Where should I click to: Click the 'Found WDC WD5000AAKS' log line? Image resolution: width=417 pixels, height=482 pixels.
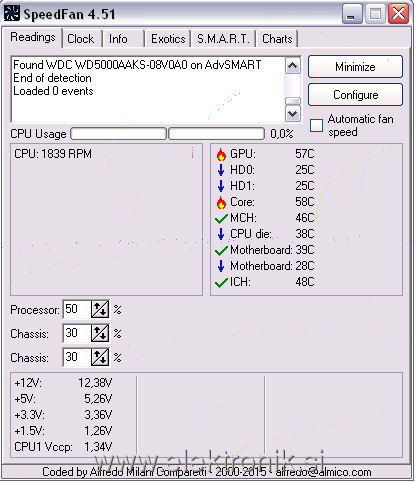tap(137, 65)
